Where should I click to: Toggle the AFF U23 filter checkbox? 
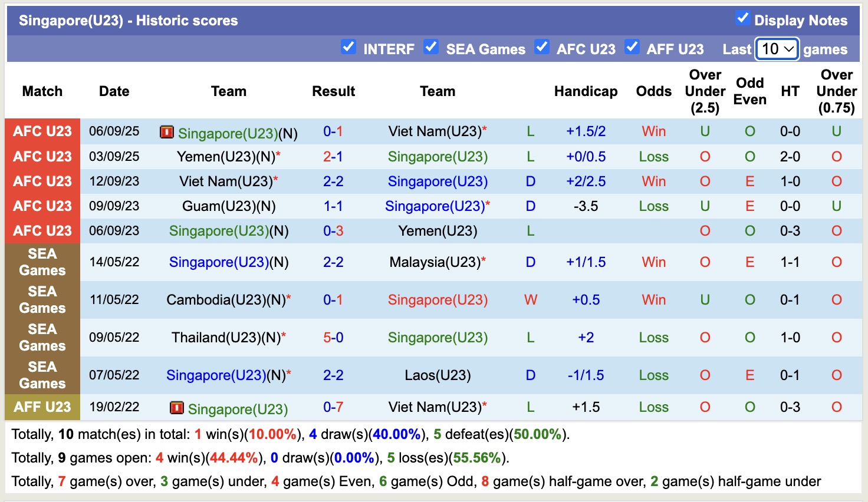[x=632, y=47]
